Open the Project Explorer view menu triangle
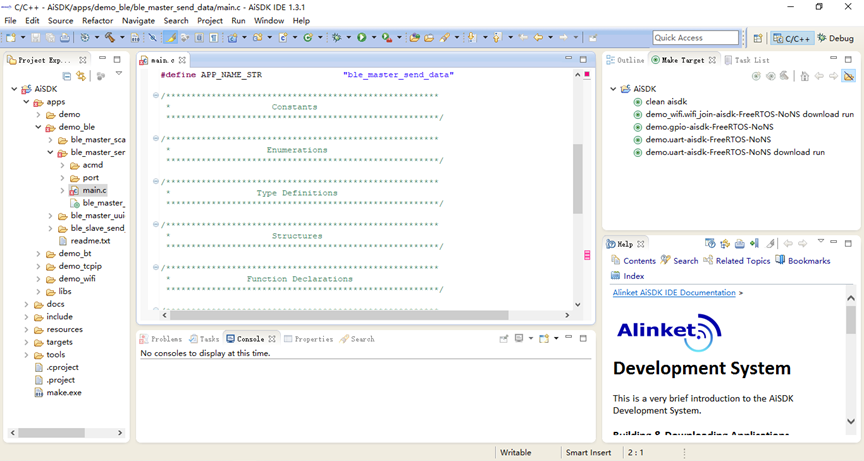 pos(118,74)
